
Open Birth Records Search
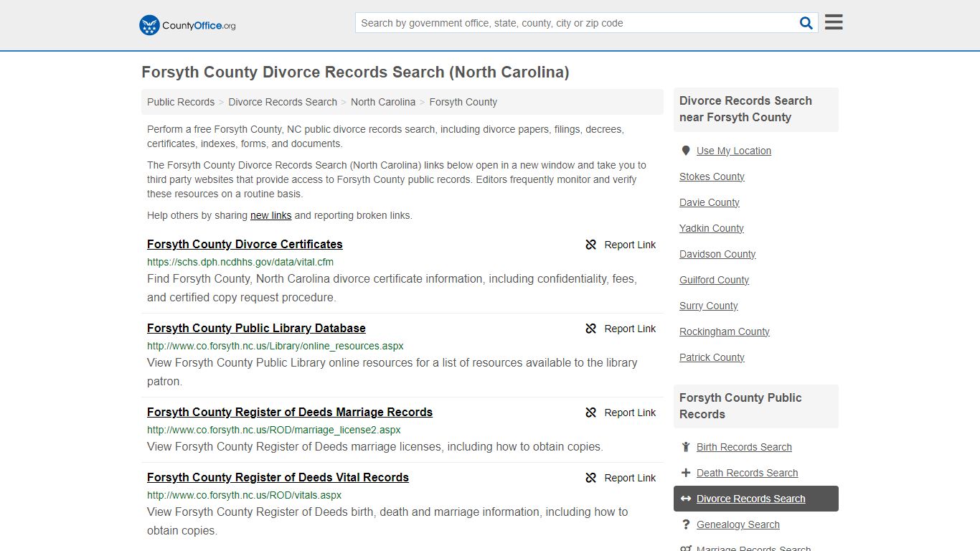pyautogui.click(x=744, y=447)
